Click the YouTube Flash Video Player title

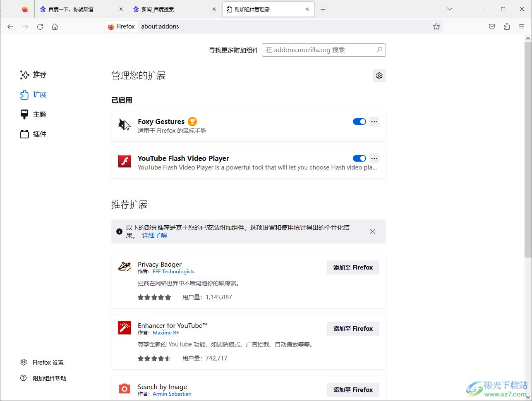[183, 158]
